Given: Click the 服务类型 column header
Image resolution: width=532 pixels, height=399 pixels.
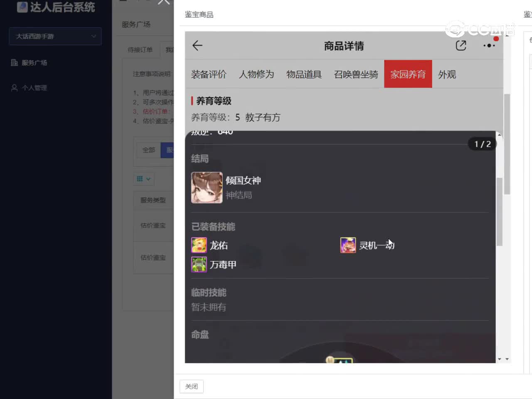Looking at the screenshot, I should (153, 200).
